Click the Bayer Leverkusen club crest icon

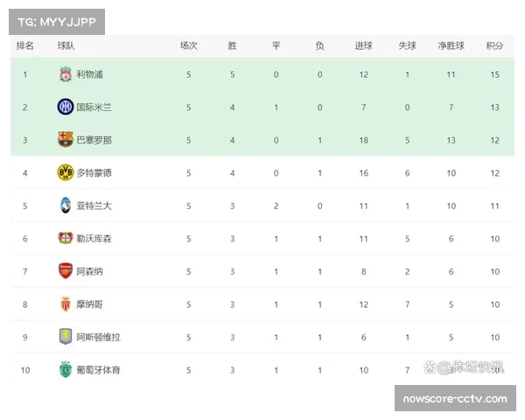pyautogui.click(x=66, y=238)
